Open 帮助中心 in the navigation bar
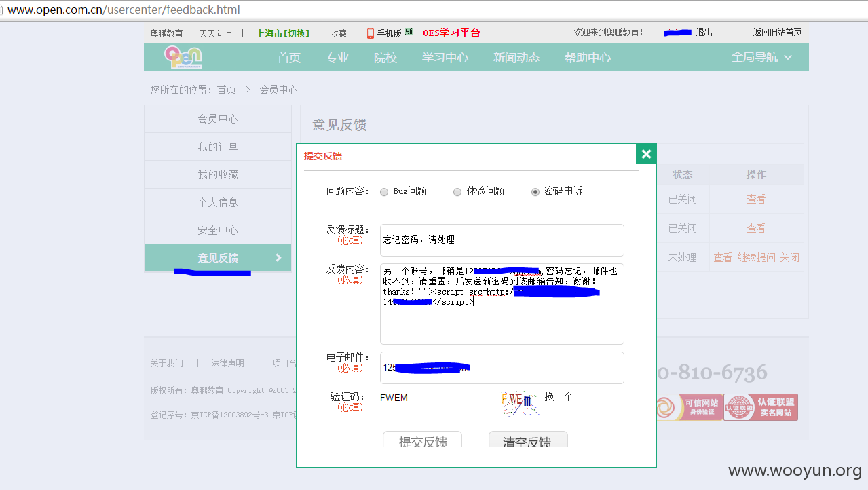The width and height of the screenshot is (868, 490). pyautogui.click(x=588, y=58)
